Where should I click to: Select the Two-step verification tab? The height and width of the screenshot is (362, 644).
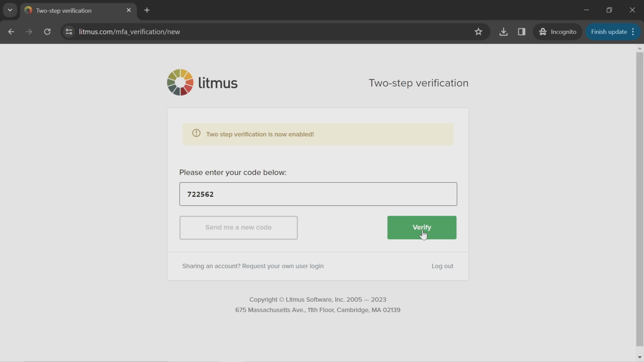point(78,11)
